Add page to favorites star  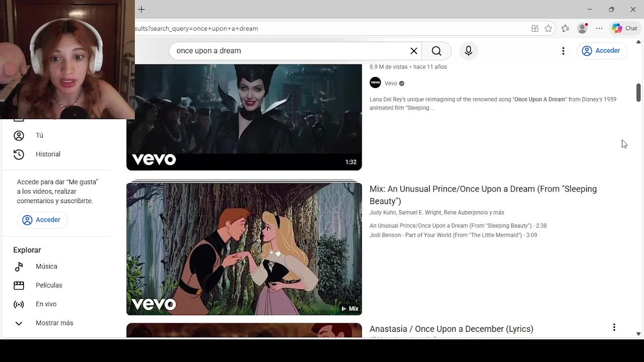click(548, 29)
